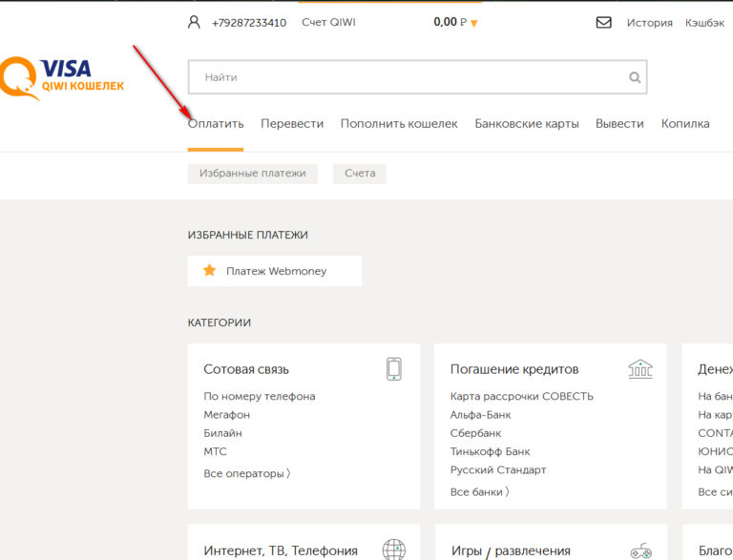733x560 pixels.
Task: Open the Мегафон payment link
Action: coord(226,415)
